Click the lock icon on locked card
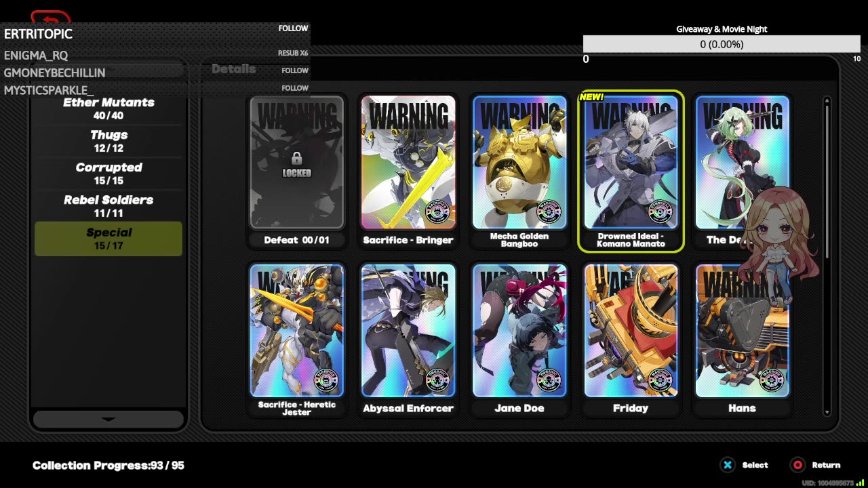The width and height of the screenshot is (868, 488). point(296,159)
